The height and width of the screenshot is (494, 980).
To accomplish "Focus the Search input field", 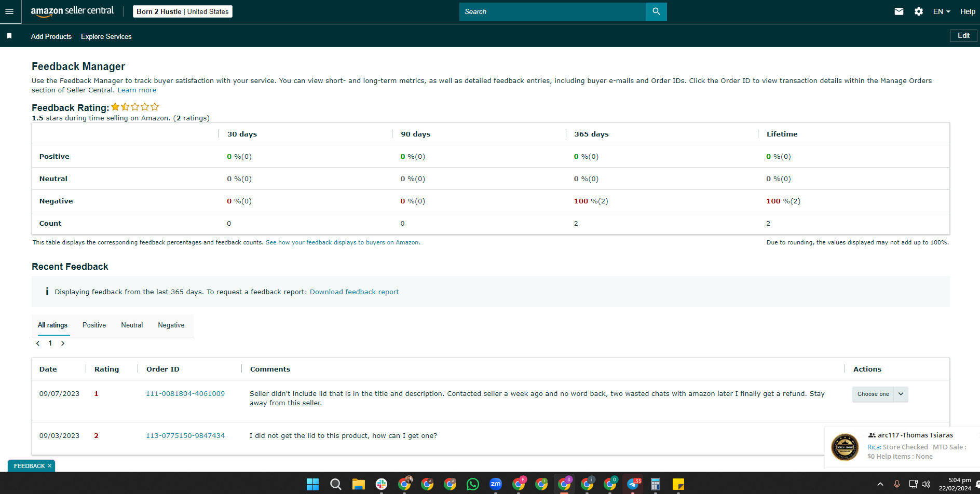I will pos(552,11).
